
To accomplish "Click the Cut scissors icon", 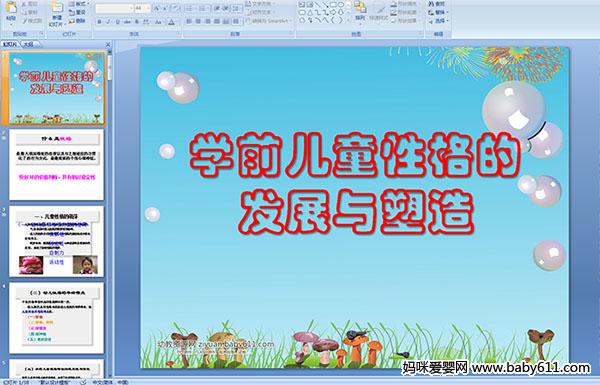I will (24, 4).
